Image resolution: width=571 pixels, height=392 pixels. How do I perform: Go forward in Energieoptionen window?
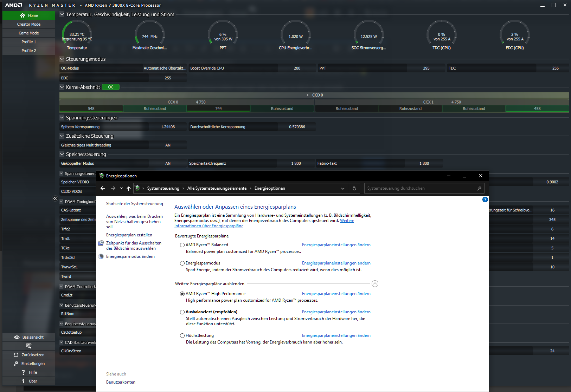click(x=113, y=188)
